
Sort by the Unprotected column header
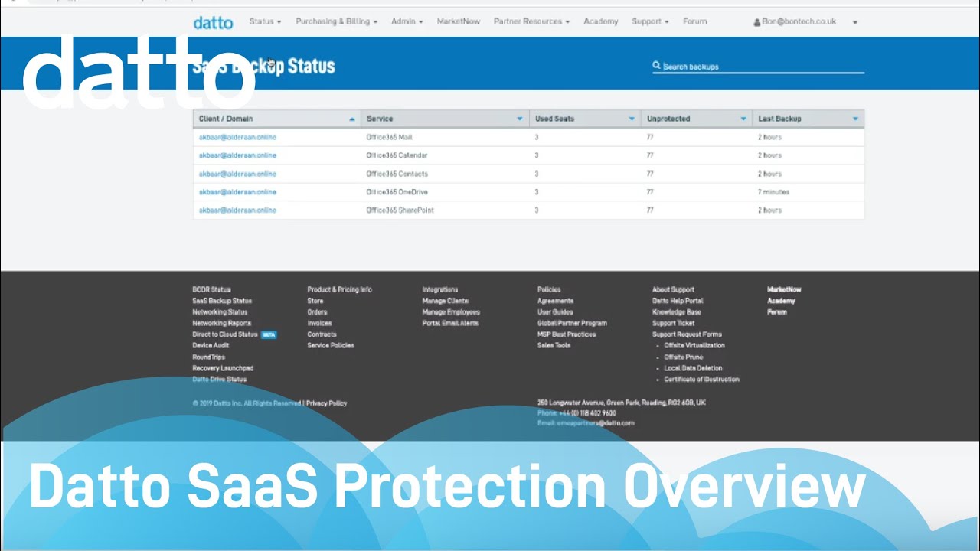[697, 119]
